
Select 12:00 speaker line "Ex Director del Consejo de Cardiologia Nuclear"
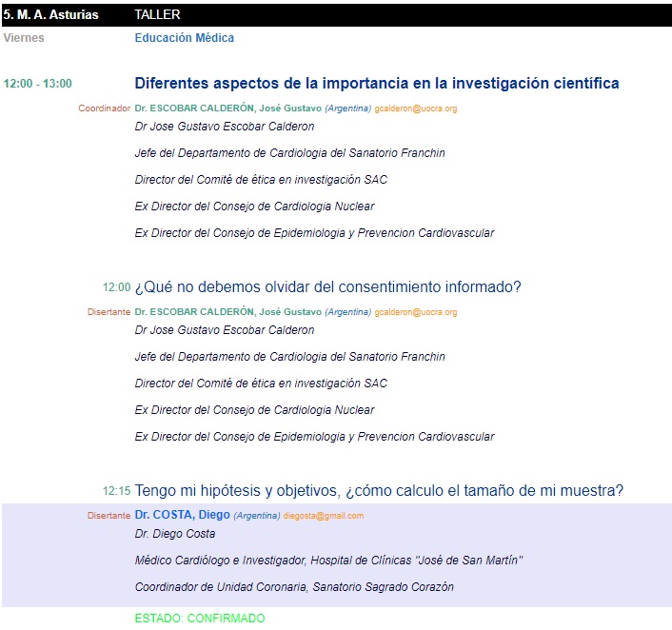click(254, 410)
